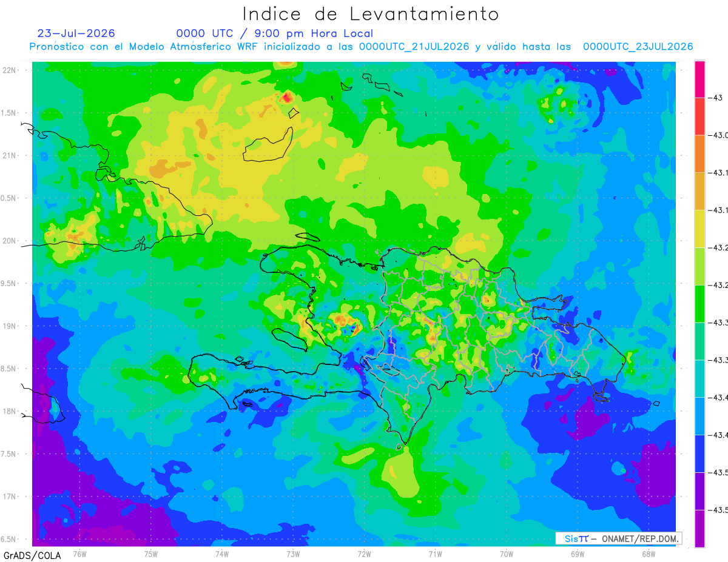Pick the dark blue swatch in the color bar
This screenshot has height=562, width=728.
coord(699,453)
